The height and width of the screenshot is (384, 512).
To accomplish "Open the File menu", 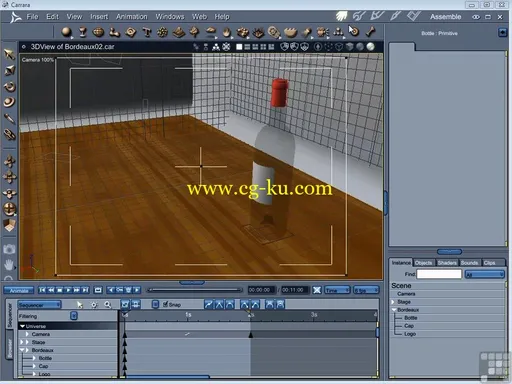I will (x=32, y=16).
